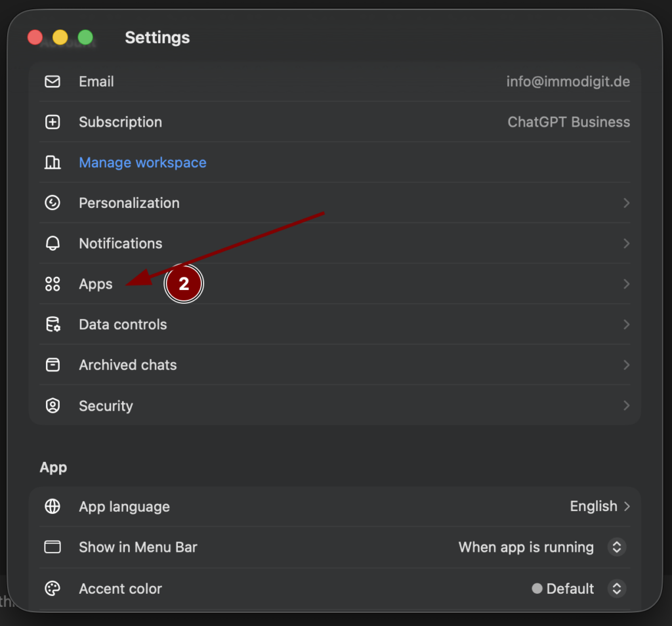
Task: Click the Security shield icon
Action: [52, 406]
